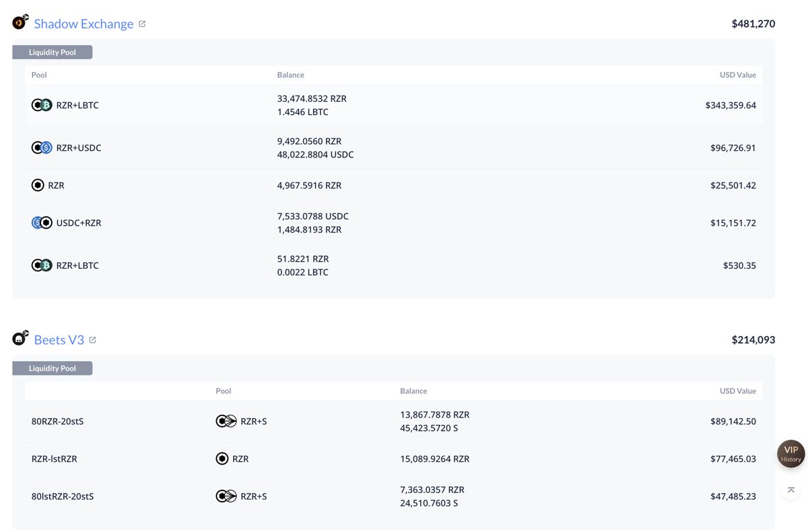Click the USD value $47,485.23
This screenshot has height=532, width=808.
[x=733, y=496]
